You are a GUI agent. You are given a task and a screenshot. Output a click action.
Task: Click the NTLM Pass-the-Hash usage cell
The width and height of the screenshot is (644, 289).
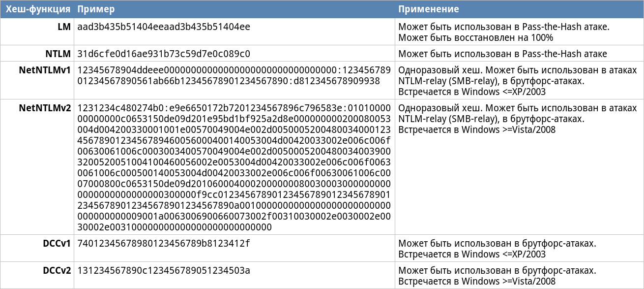[x=502, y=54]
